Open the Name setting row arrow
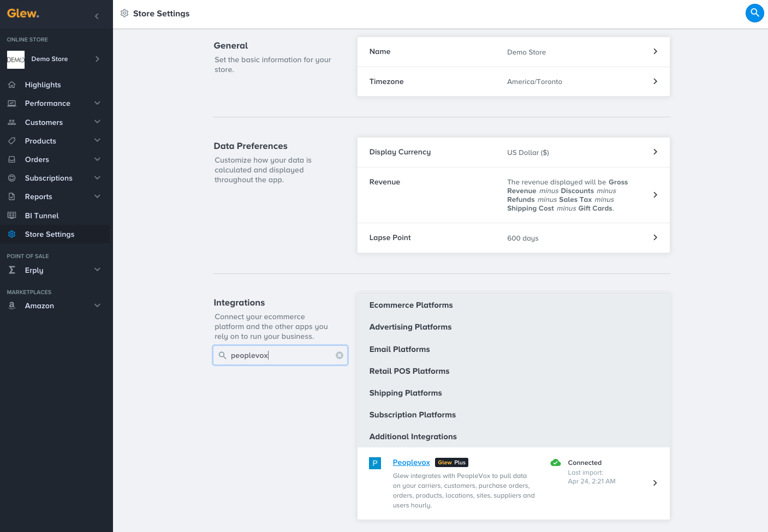This screenshot has width=768, height=532. click(655, 51)
